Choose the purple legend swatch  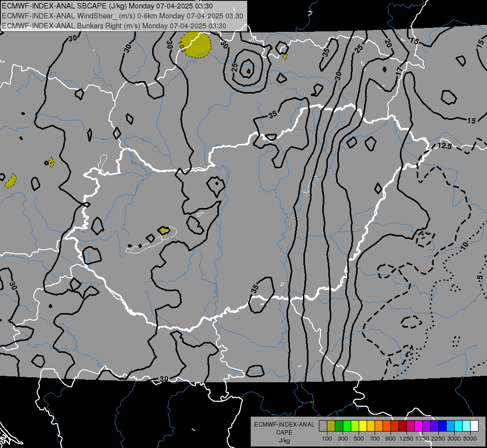426,426
